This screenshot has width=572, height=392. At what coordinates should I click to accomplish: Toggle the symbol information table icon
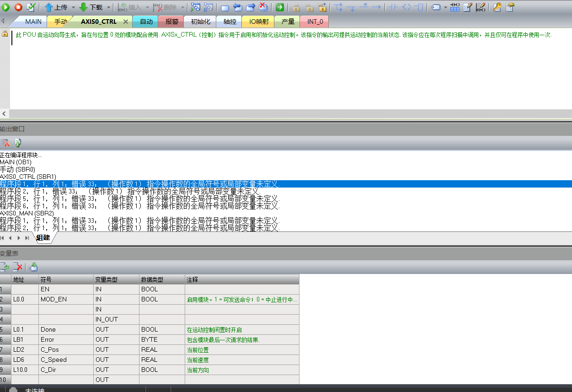[455, 7]
